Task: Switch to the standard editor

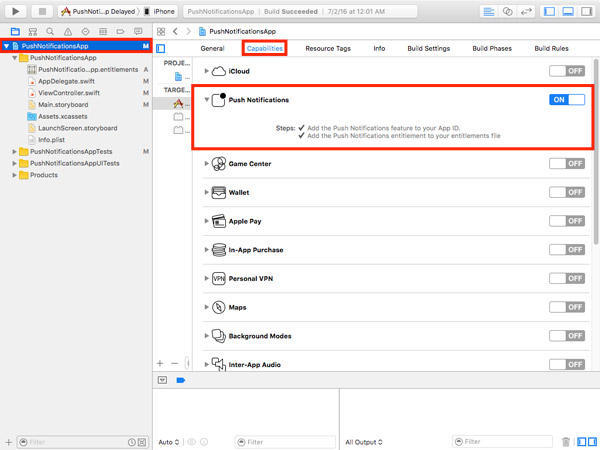Action: (489, 11)
